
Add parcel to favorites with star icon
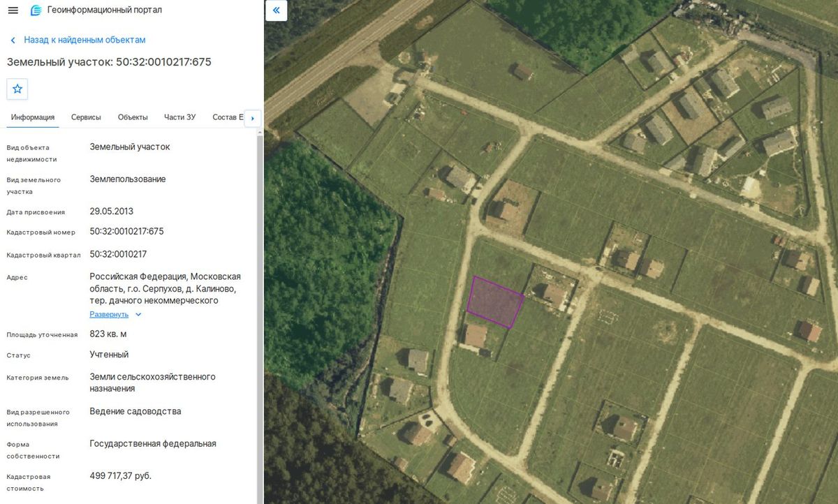click(x=17, y=89)
